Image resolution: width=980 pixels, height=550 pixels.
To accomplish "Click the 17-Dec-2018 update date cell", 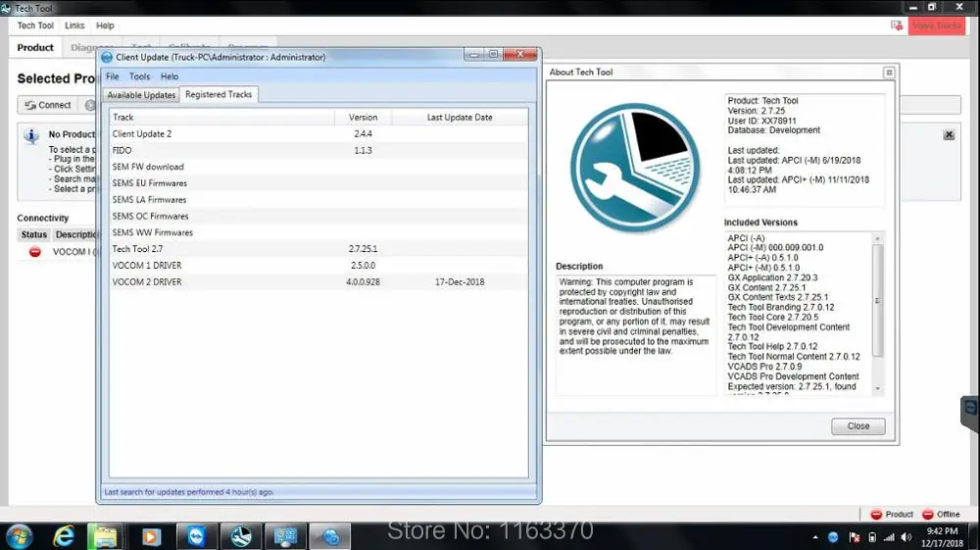I will 460,282.
